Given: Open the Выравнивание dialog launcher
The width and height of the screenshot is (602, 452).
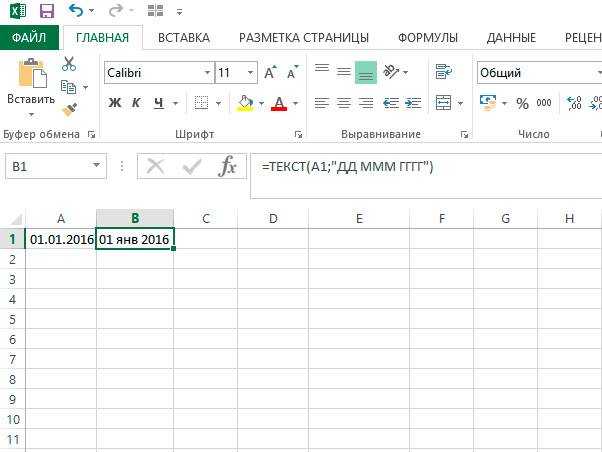Looking at the screenshot, I should pos(465,134).
